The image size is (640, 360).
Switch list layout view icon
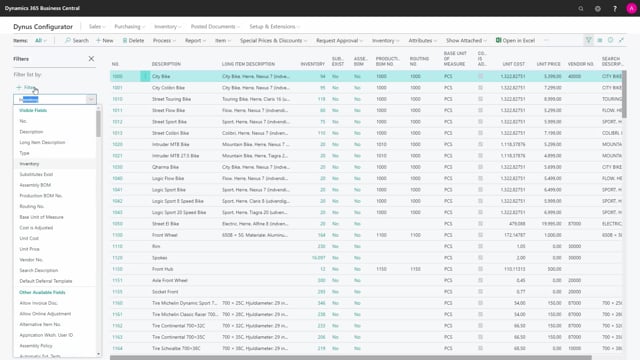600,40
